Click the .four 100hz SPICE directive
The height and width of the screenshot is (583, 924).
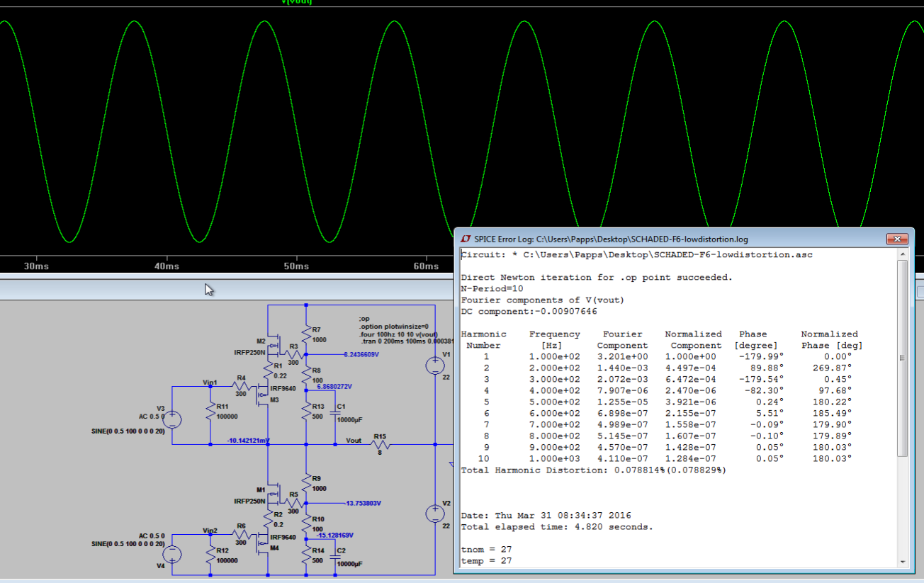(398, 334)
